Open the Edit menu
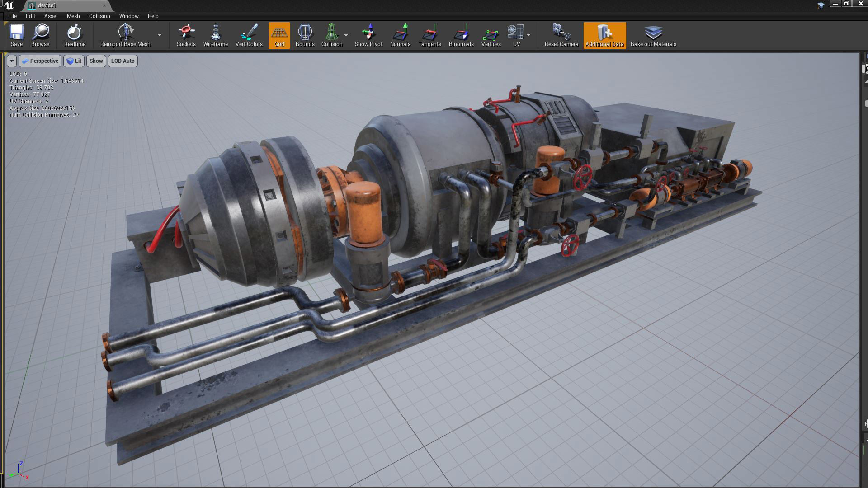The width and height of the screenshot is (868, 488). (30, 16)
